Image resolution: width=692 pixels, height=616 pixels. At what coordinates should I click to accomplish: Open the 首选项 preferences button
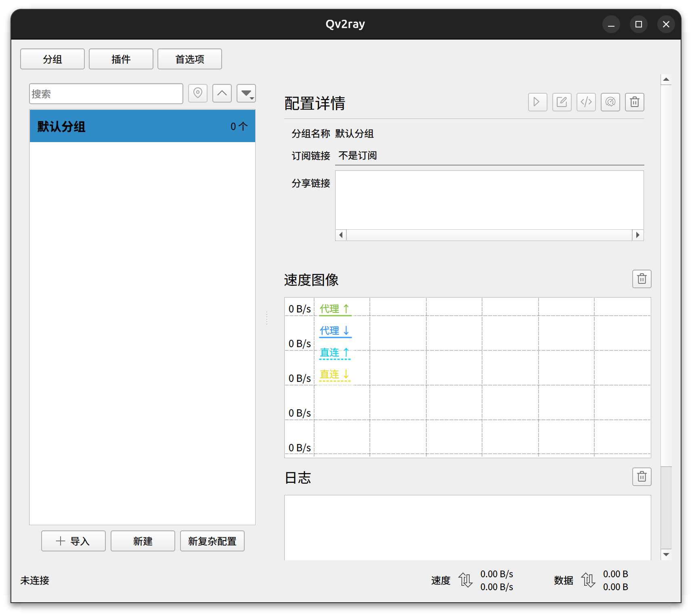click(x=190, y=59)
